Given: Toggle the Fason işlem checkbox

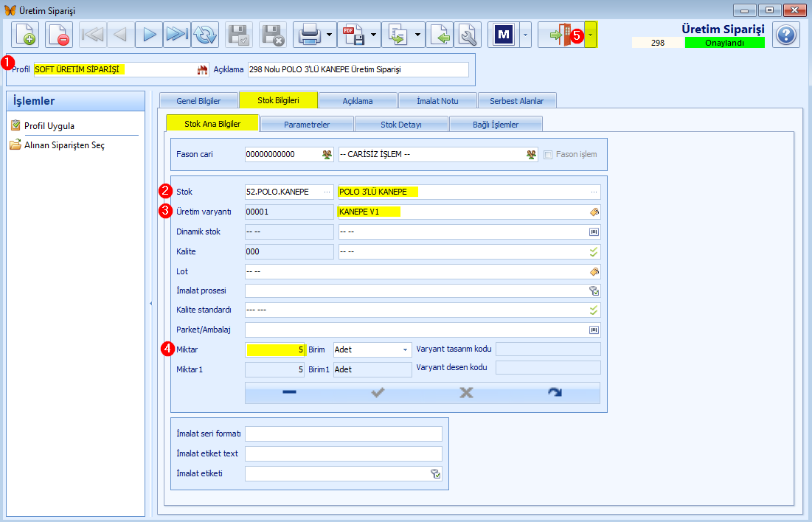Looking at the screenshot, I should (548, 154).
